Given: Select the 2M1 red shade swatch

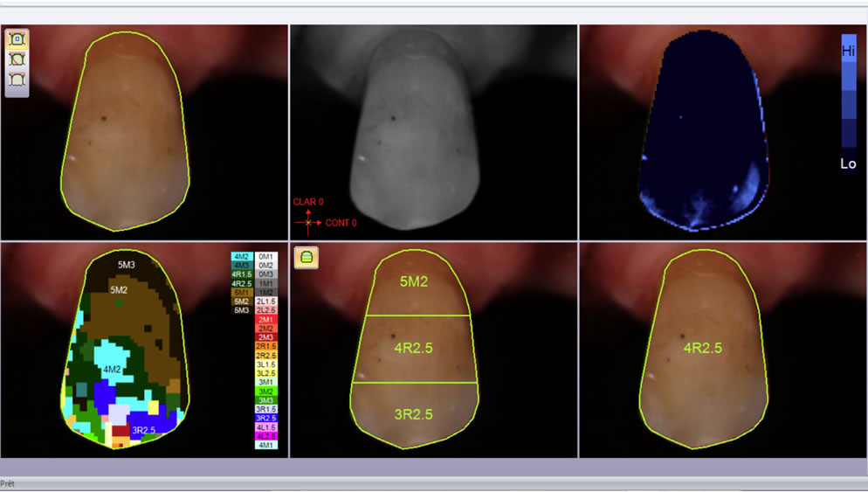Looking at the screenshot, I should point(266,319).
